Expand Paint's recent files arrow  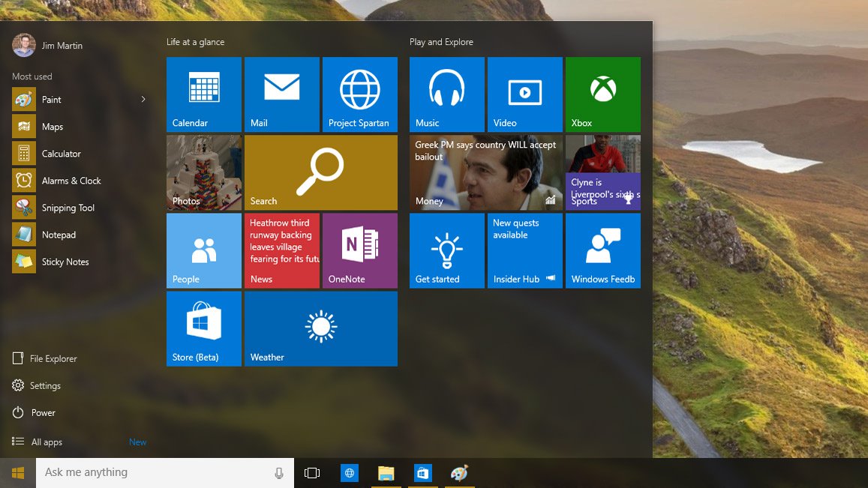click(x=143, y=100)
